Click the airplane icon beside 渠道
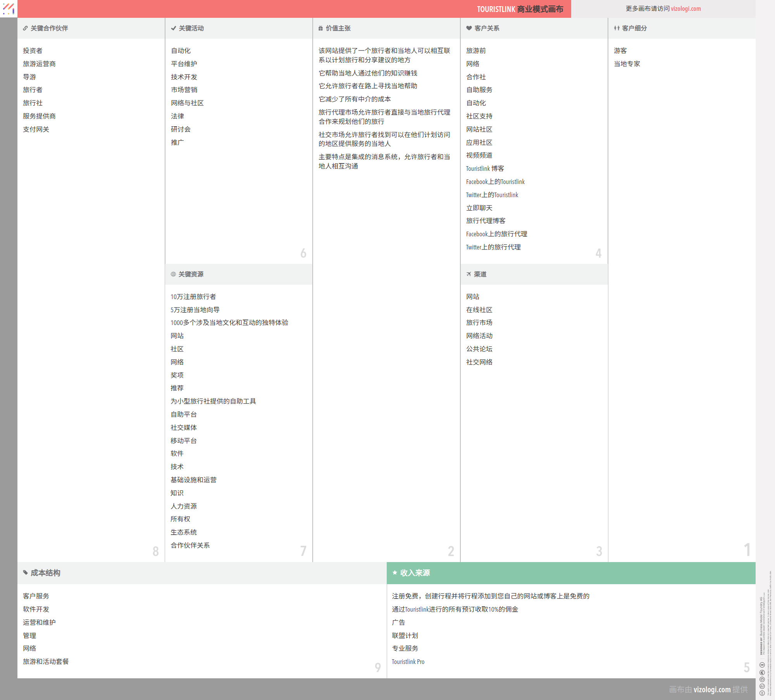775x700 pixels. [x=469, y=274]
